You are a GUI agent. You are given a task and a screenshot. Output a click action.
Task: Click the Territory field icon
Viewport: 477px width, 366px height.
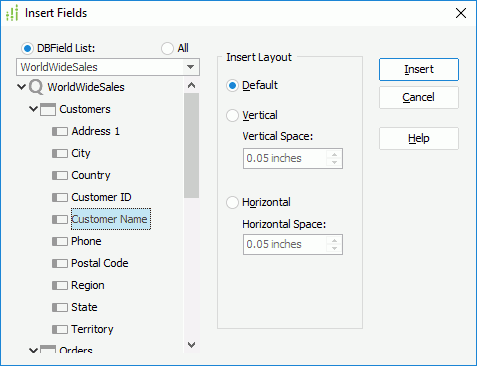[60, 329]
